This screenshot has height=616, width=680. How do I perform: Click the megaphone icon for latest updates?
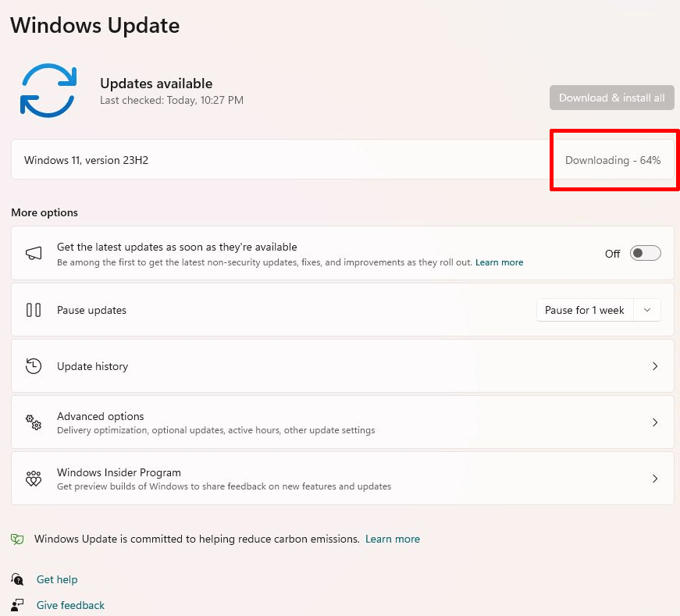34,253
